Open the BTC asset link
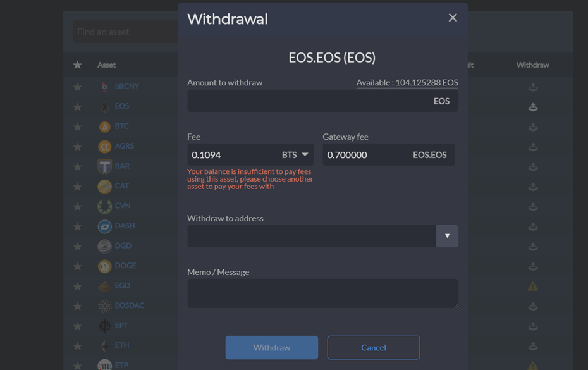This screenshot has height=370, width=588. [121, 126]
